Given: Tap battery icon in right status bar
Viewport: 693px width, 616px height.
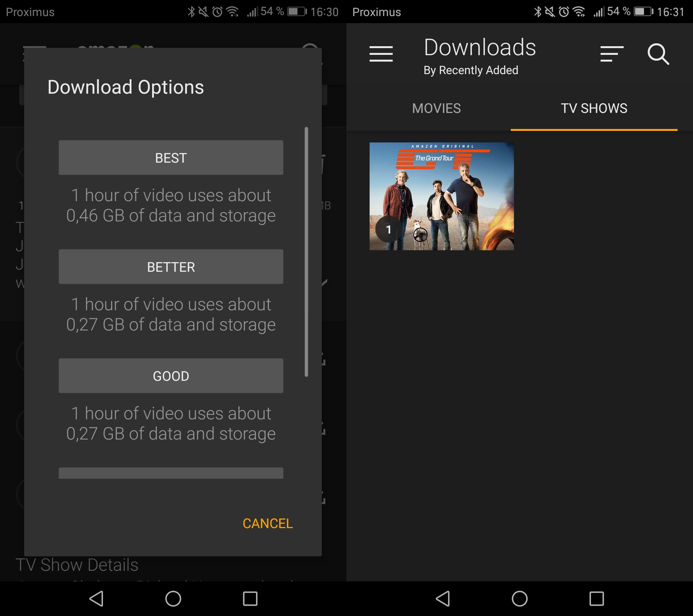Looking at the screenshot, I should pos(644,12).
